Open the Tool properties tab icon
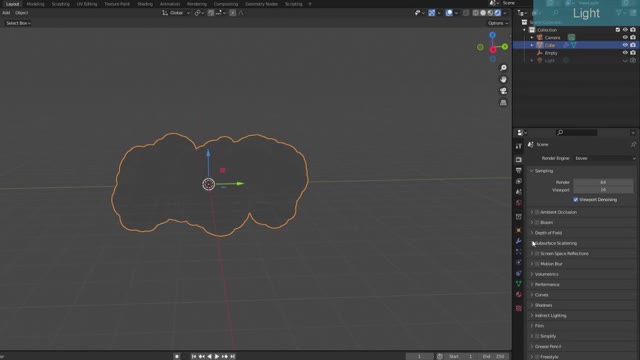Viewport: 640px width, 360px height. tap(519, 146)
